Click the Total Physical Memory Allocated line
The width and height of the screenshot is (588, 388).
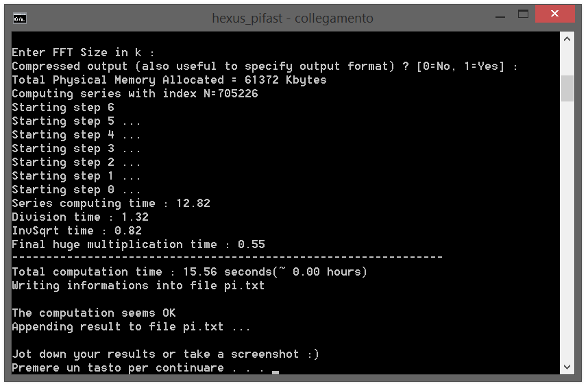(x=169, y=80)
